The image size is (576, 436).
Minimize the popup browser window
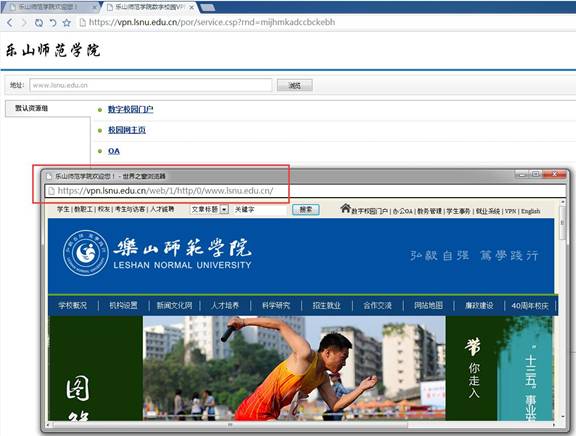point(522,173)
